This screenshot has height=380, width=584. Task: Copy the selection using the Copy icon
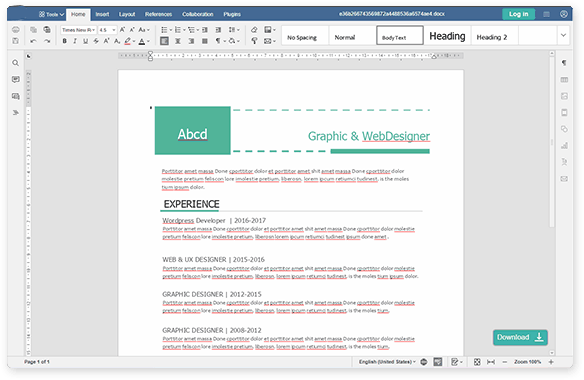coord(34,30)
